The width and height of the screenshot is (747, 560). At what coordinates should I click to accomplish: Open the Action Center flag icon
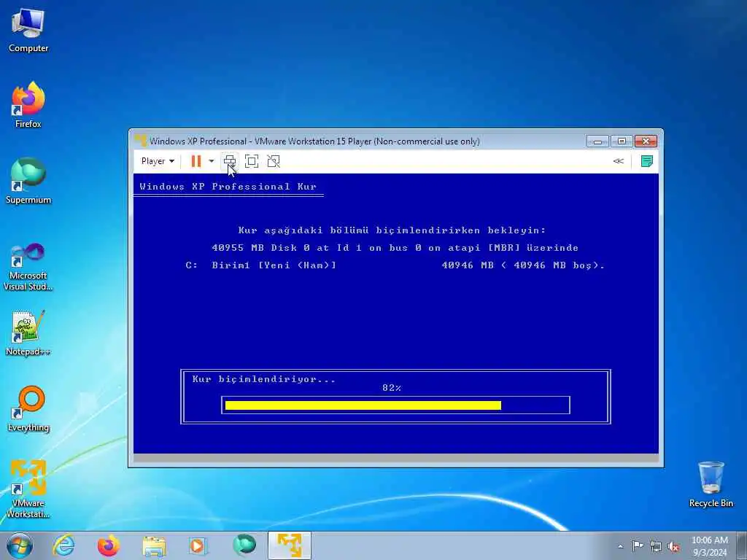[x=638, y=546]
